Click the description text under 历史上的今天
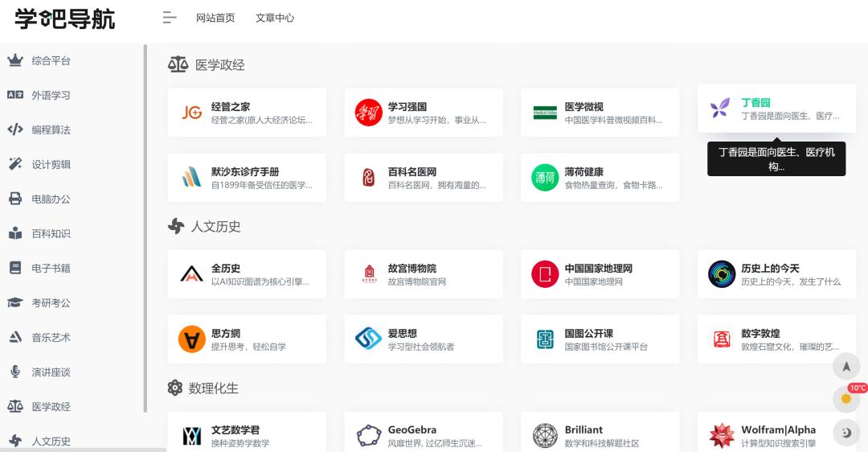Screen dimensions: 868x452 tap(791, 282)
